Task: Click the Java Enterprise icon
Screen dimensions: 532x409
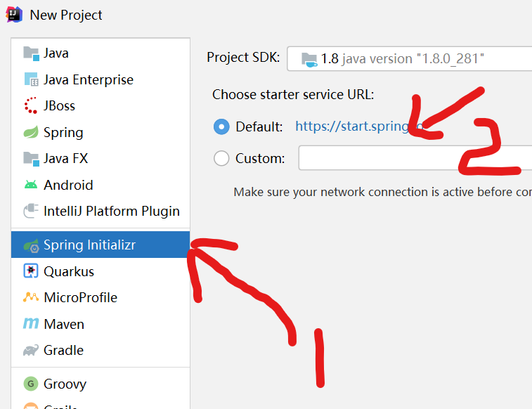Action: (x=31, y=79)
